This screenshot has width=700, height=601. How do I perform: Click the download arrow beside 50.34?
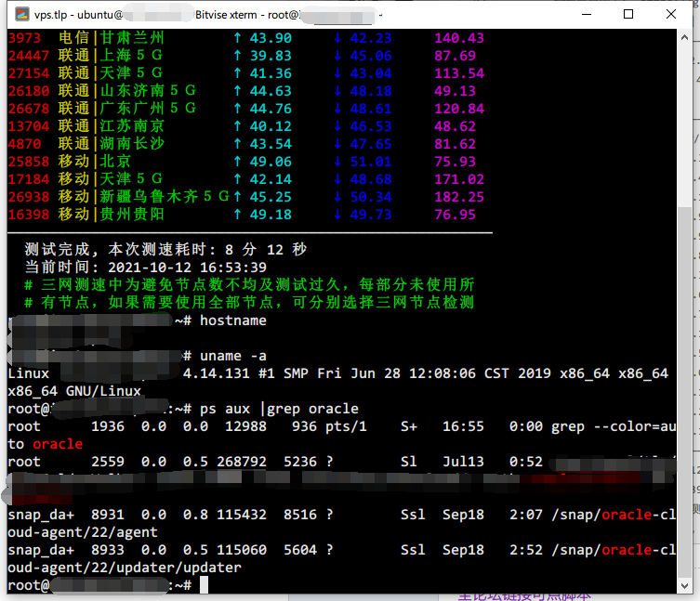point(337,197)
